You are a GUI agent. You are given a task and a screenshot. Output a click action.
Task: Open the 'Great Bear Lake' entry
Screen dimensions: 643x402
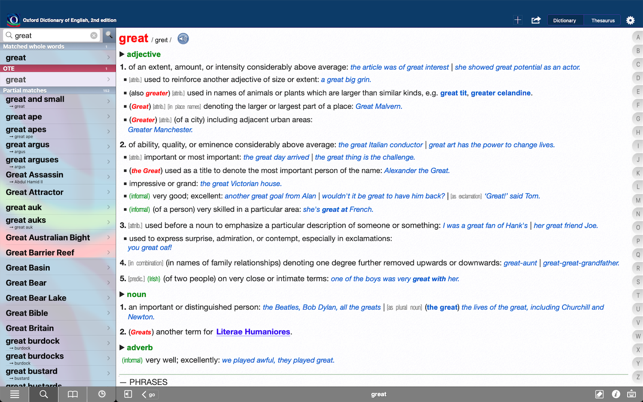[58, 298]
